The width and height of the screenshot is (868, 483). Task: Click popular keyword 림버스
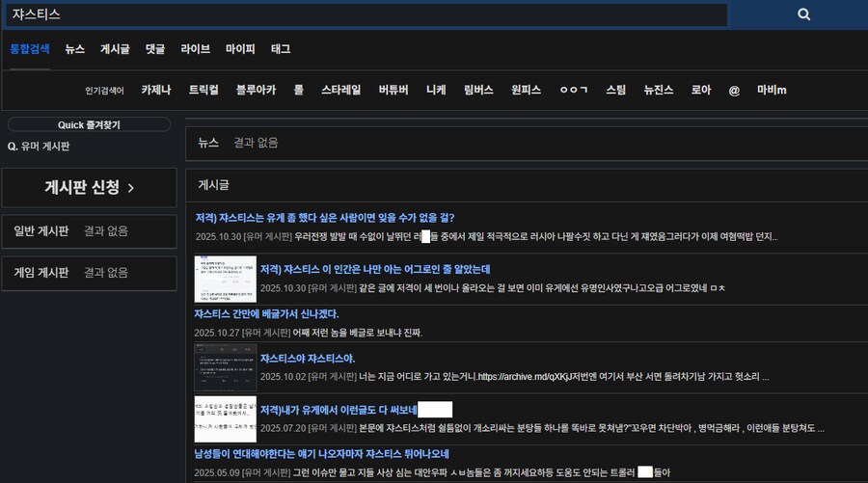tap(478, 90)
